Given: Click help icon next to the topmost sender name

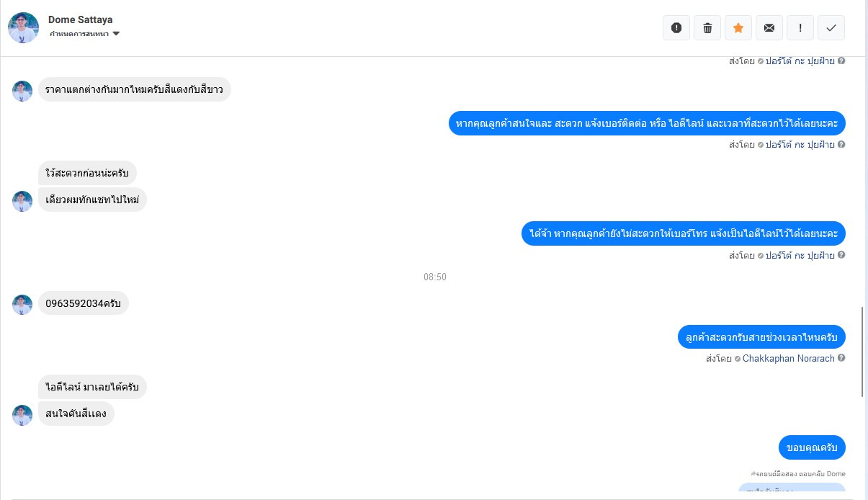Looking at the screenshot, I should click(x=841, y=61).
